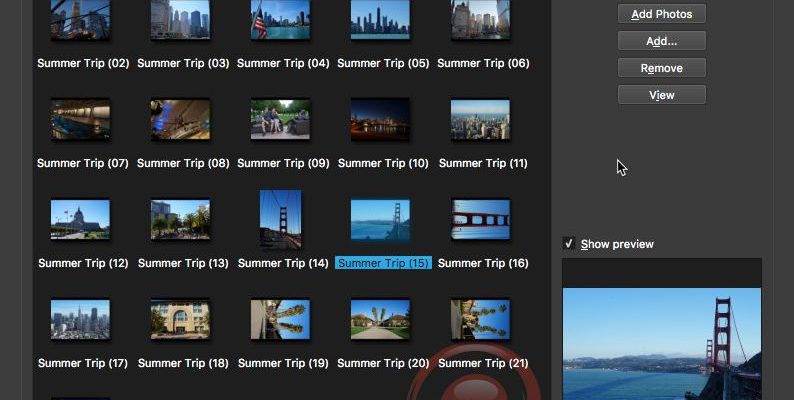Select the Summer Trip (04) flag photo
The width and height of the screenshot is (794, 400).
click(x=281, y=19)
